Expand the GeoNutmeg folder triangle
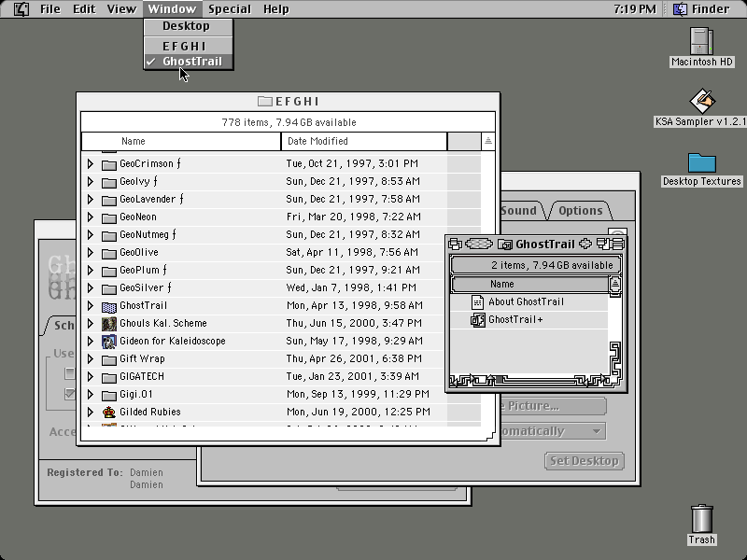747x560 pixels. pos(90,235)
